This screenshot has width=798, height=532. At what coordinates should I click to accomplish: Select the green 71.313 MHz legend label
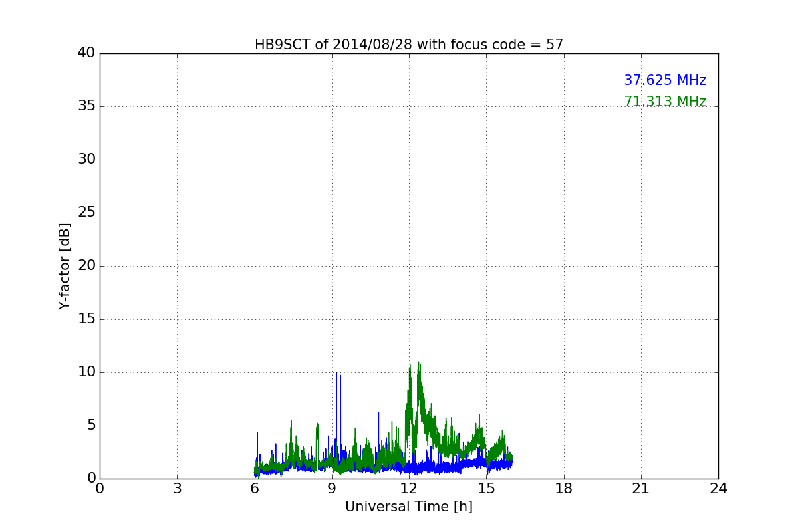coord(665,102)
